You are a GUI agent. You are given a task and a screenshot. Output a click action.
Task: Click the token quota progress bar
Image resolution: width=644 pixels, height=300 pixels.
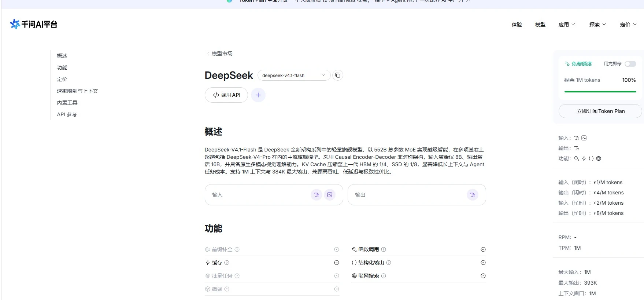pyautogui.click(x=600, y=92)
